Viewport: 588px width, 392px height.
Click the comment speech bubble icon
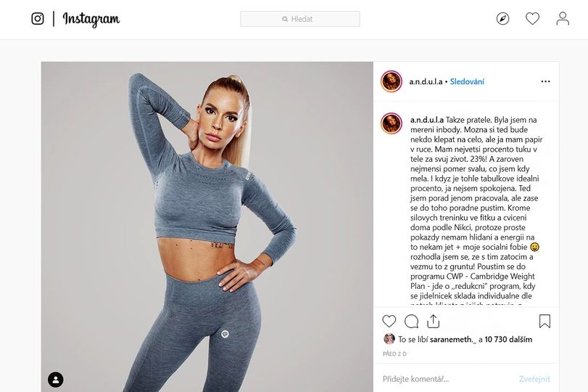point(411,321)
